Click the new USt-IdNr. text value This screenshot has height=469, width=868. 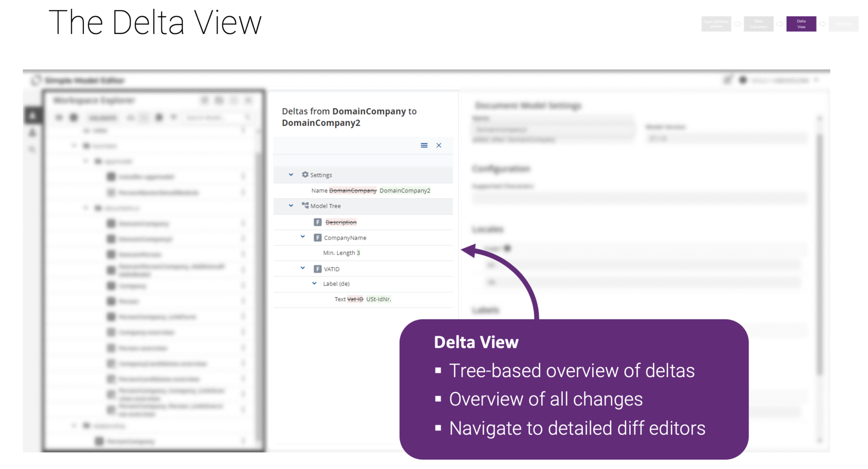tap(378, 299)
